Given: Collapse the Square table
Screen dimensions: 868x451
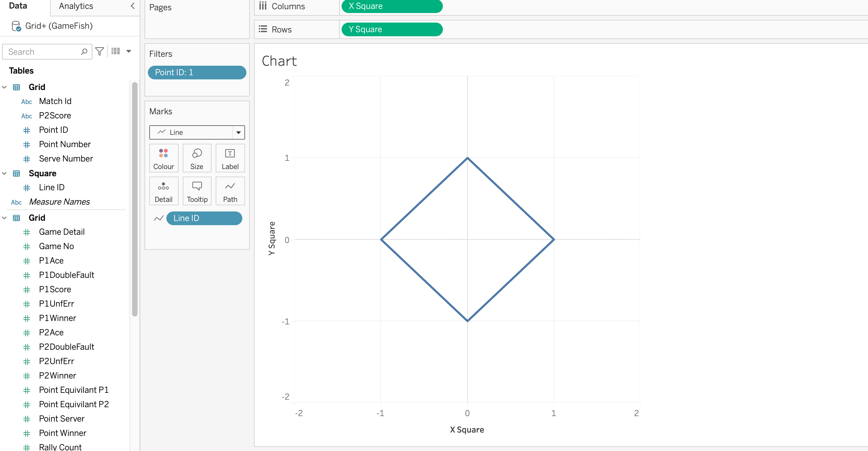Looking at the screenshot, I should pyautogui.click(x=4, y=173).
